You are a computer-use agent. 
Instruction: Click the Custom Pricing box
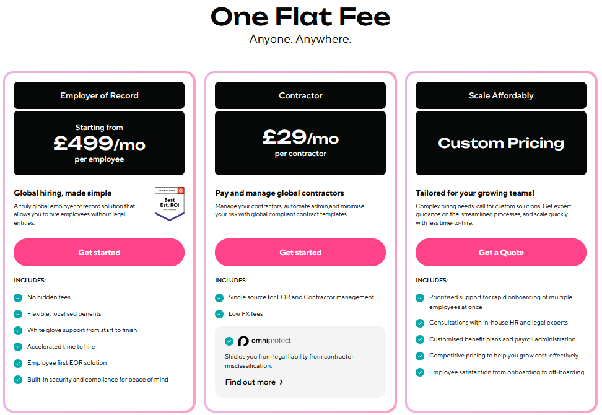(x=501, y=143)
